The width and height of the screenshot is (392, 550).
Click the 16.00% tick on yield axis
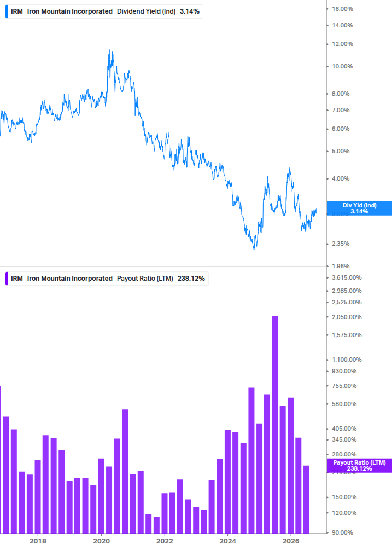coord(342,9)
